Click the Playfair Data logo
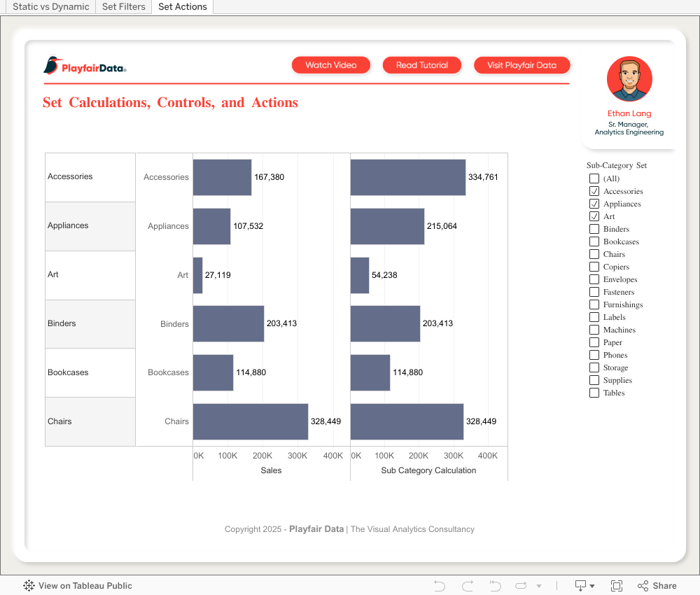The height and width of the screenshot is (595, 700). click(85, 66)
